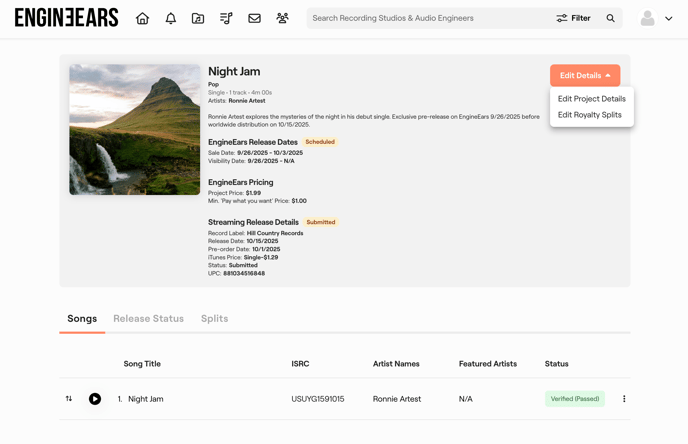Click the reorder arrows on the Night Jam row

coord(69,399)
